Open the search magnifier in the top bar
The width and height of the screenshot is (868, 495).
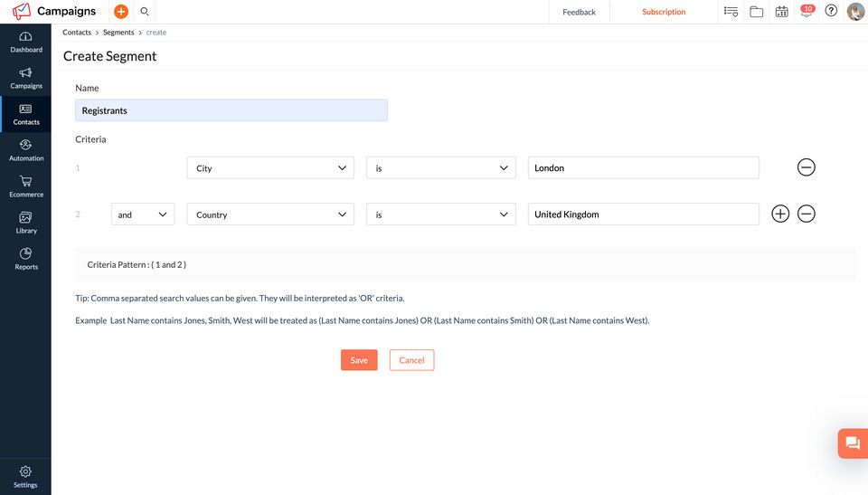click(x=145, y=12)
